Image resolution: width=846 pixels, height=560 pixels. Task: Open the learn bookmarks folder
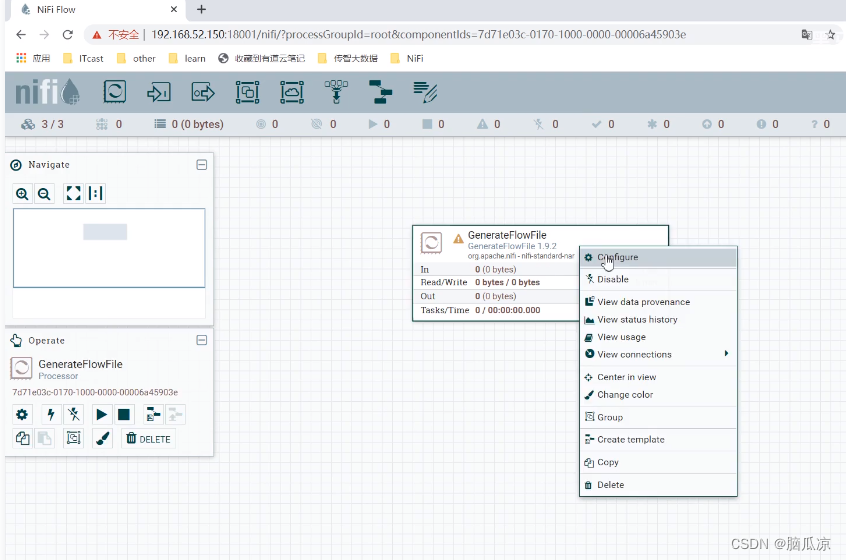click(x=187, y=58)
